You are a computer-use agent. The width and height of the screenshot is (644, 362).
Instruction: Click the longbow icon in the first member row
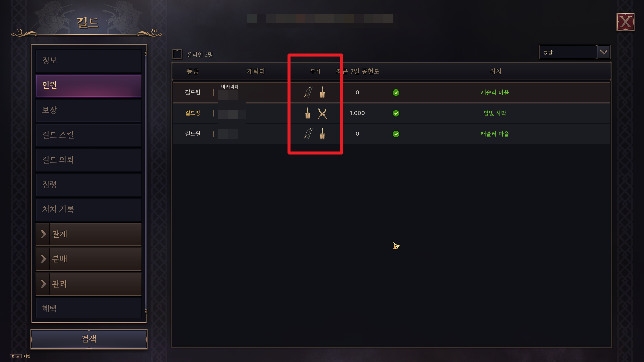point(308,93)
